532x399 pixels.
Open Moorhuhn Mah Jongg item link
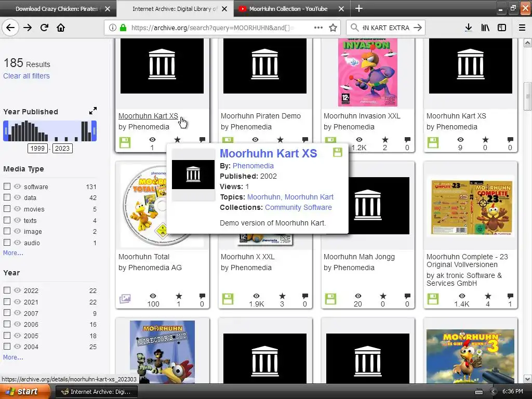(x=359, y=257)
